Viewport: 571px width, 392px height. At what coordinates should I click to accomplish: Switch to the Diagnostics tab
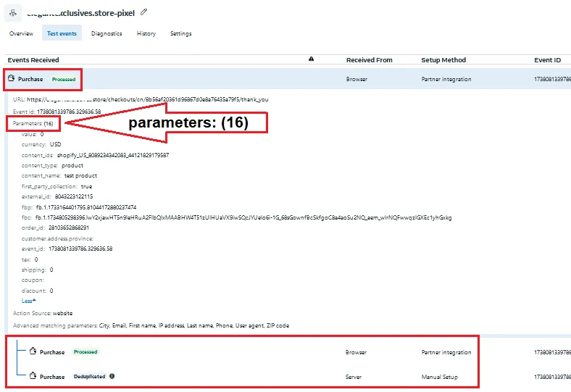tap(107, 33)
